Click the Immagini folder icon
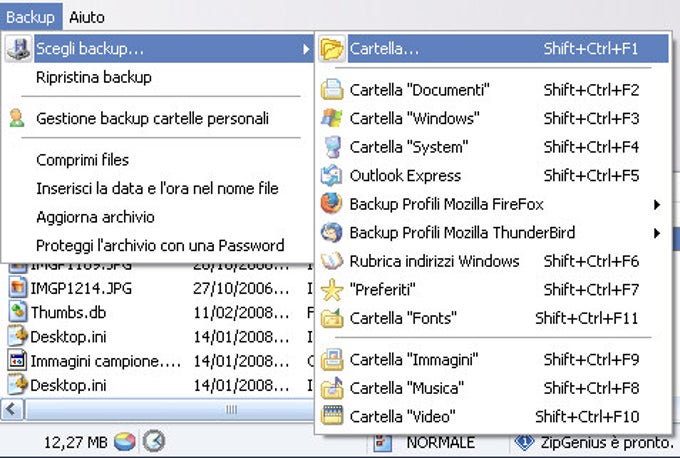Screen dimensions: 680x458 332,359
